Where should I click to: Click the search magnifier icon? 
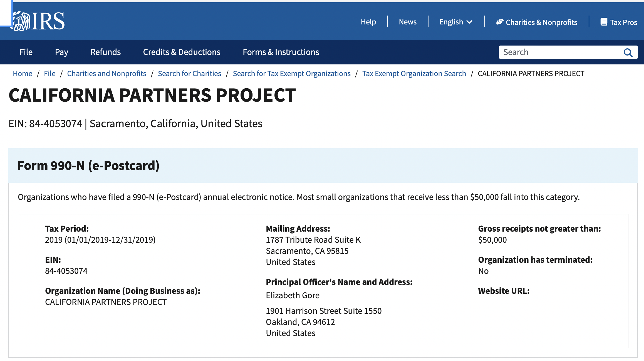[x=628, y=52]
